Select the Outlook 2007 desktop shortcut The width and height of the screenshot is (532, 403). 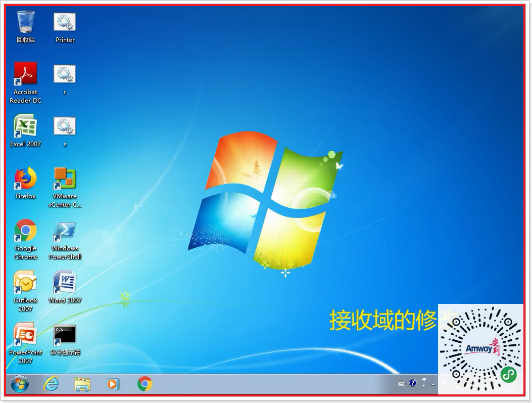(x=25, y=291)
